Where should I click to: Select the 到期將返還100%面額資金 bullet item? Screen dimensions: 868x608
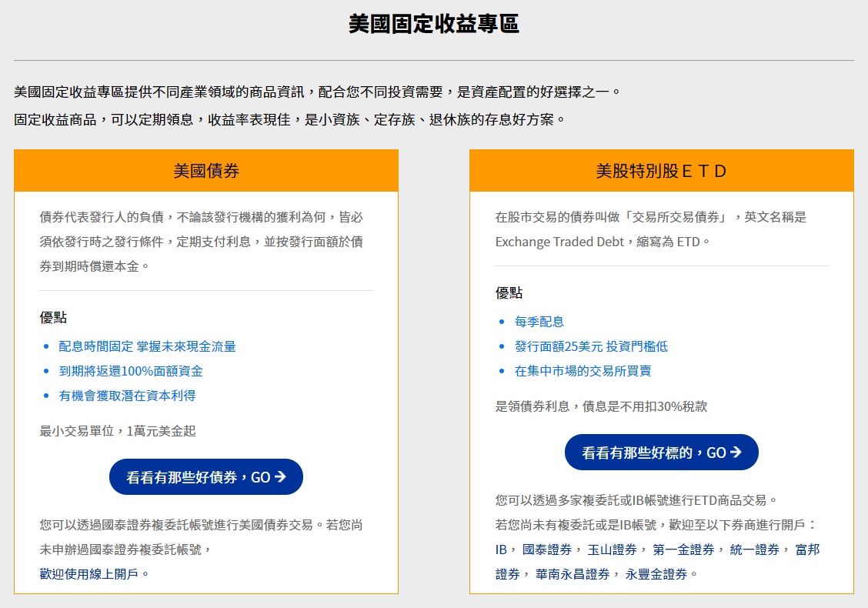[131, 371]
